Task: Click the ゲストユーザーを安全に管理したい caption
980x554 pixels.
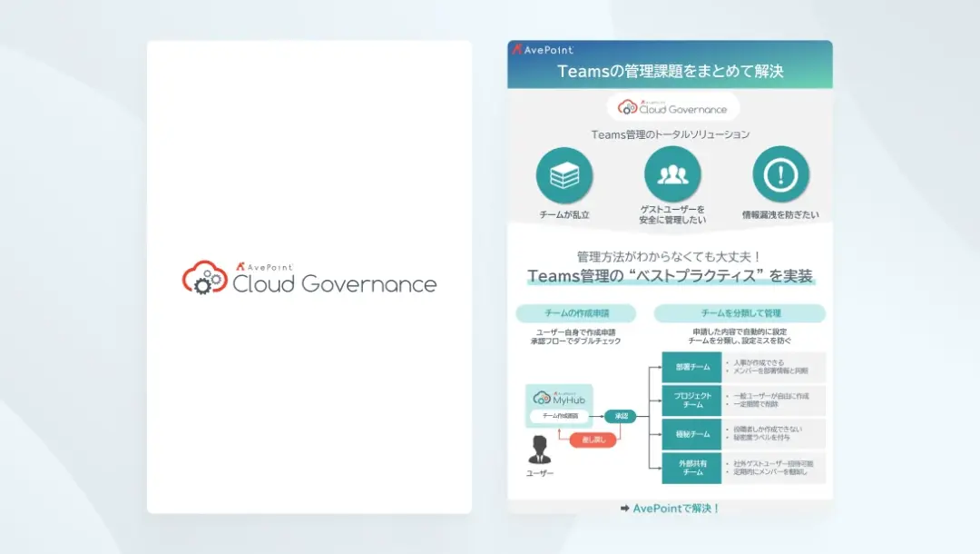Action: (672, 214)
